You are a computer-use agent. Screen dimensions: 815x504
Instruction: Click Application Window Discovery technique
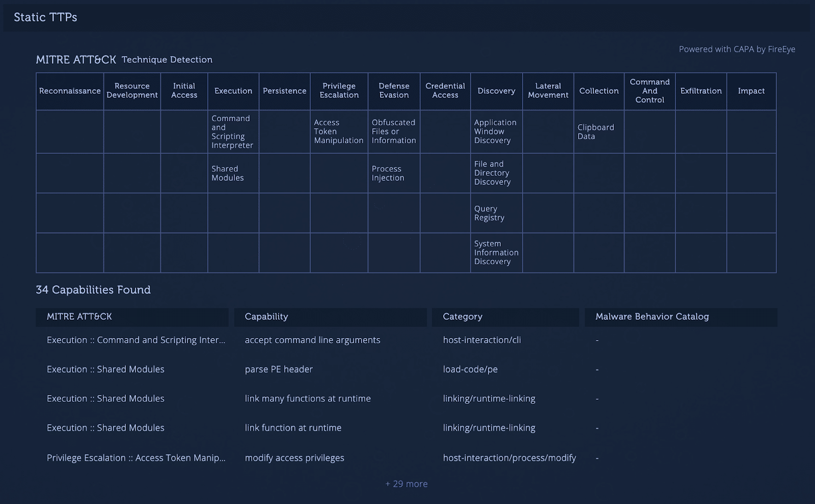pyautogui.click(x=495, y=132)
